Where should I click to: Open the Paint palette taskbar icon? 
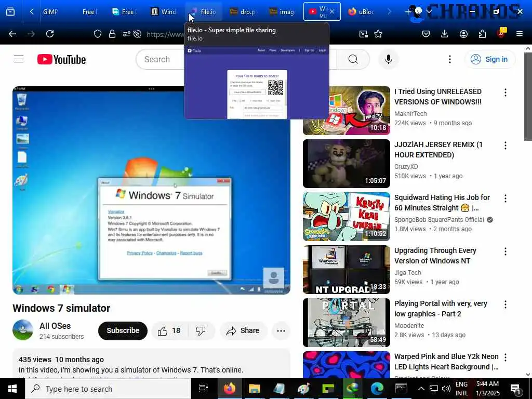pos(303,389)
